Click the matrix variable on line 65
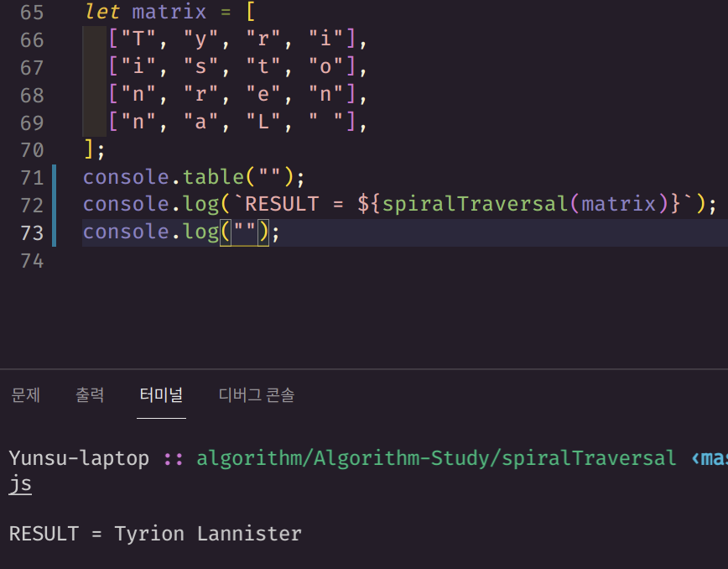 pos(168,12)
